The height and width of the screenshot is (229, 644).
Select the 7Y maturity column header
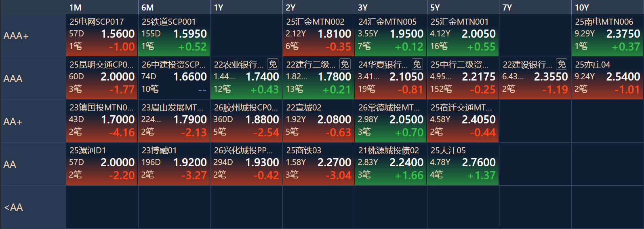pos(535,7)
